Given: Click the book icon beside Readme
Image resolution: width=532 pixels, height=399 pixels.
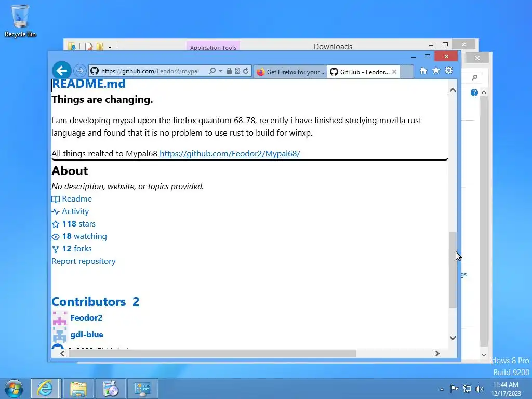Looking at the screenshot, I should (x=56, y=199).
